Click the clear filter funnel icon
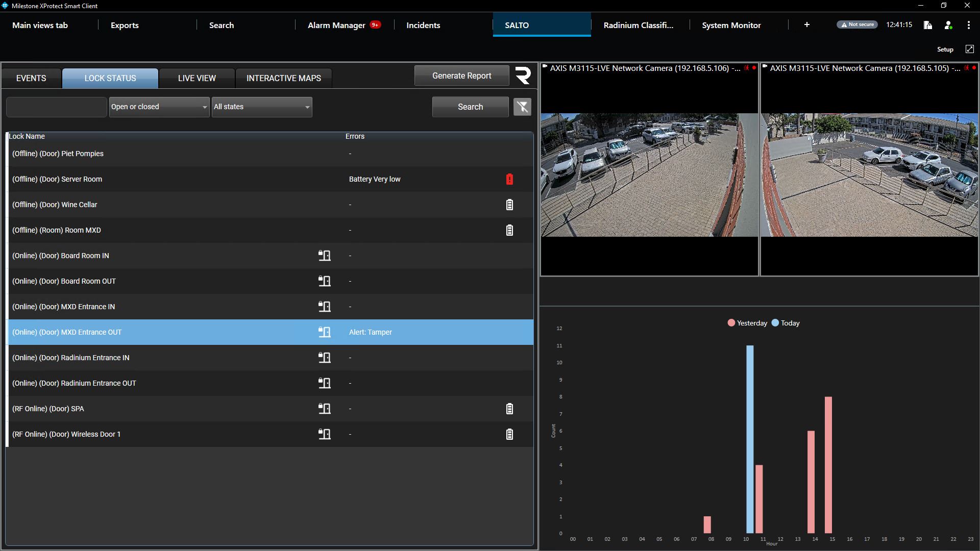 coord(522,107)
